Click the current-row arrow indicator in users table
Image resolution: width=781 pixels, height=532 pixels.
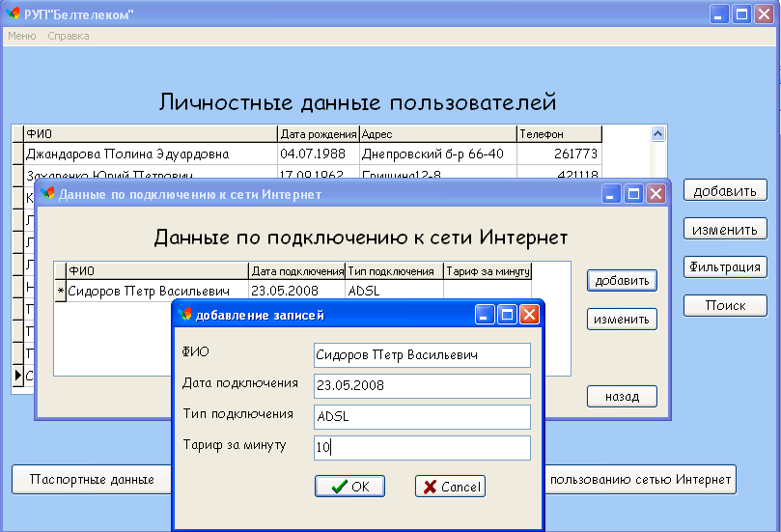tap(18, 375)
